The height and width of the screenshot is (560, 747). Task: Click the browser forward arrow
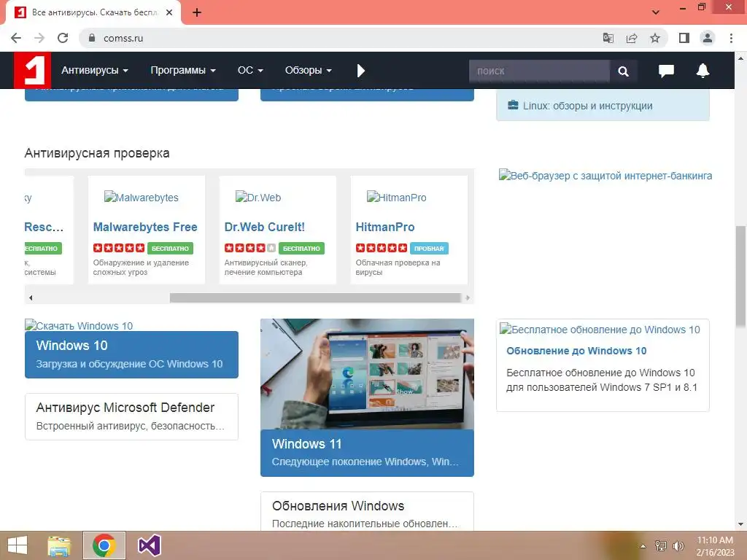tap(39, 38)
